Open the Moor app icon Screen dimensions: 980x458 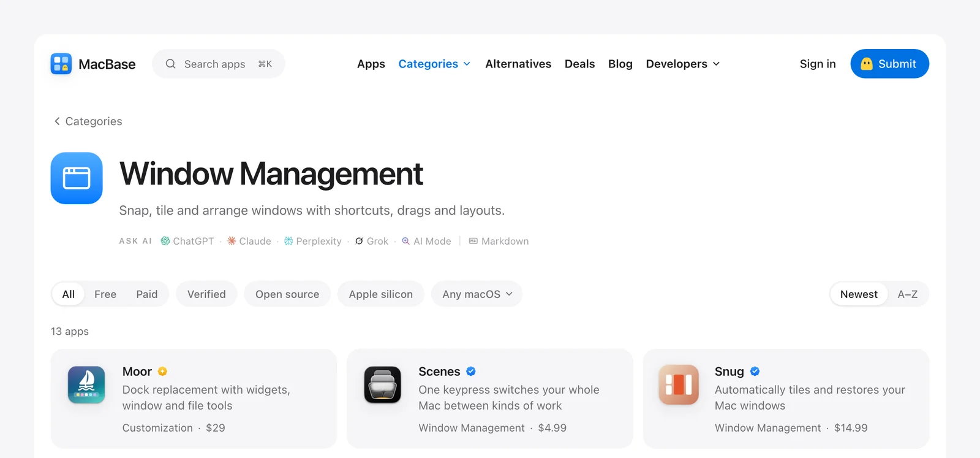coord(86,385)
